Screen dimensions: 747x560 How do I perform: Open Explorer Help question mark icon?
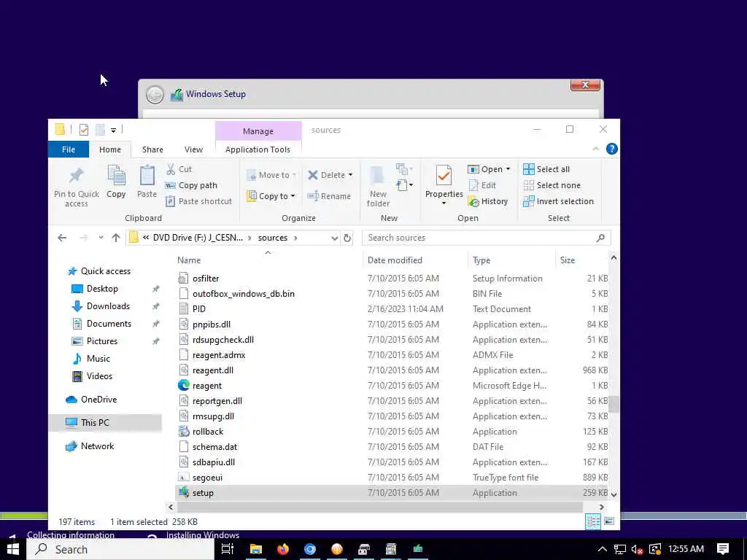612,149
